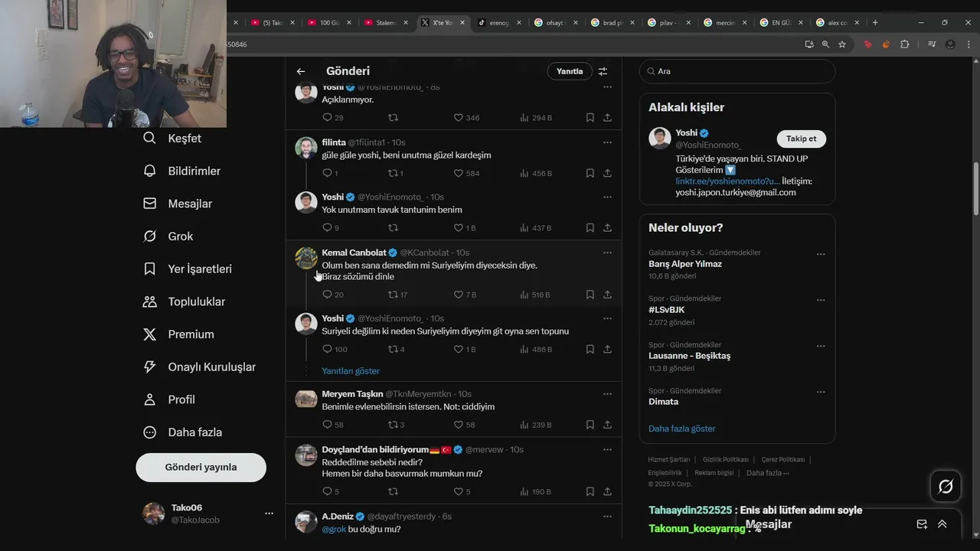Like Kemal Canbolat's reply with 7 B likes
The width and height of the screenshot is (980, 551).
[x=465, y=295]
